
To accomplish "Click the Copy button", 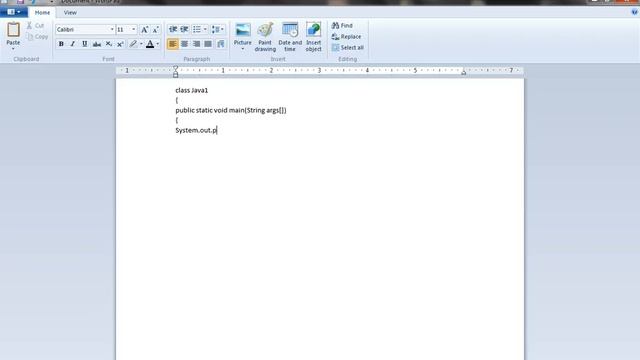I will (x=37, y=37).
